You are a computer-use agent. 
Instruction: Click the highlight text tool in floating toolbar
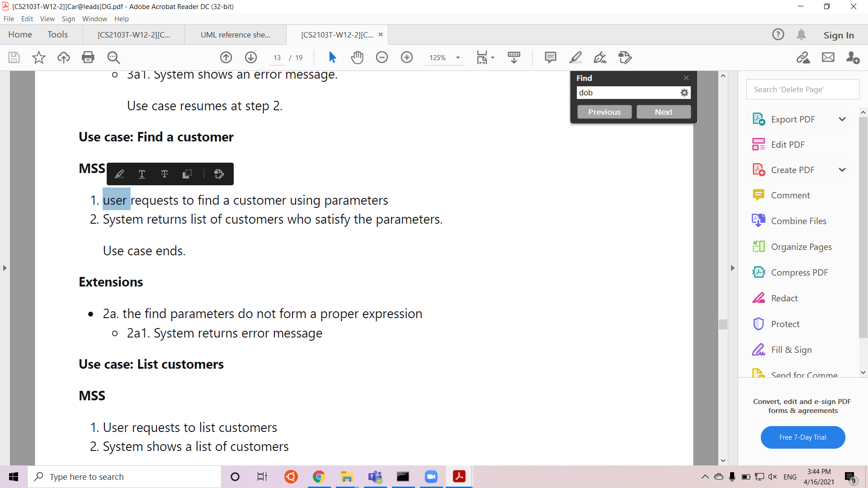119,174
